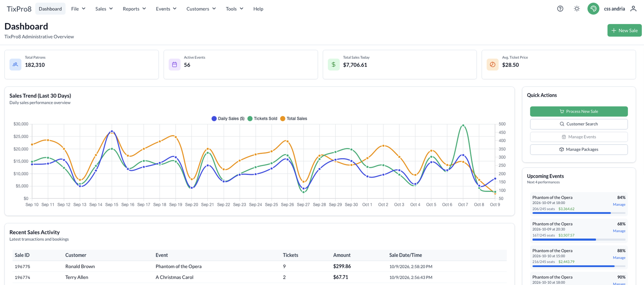Open the File menu
The height and width of the screenshot is (285, 644).
pos(78,9)
